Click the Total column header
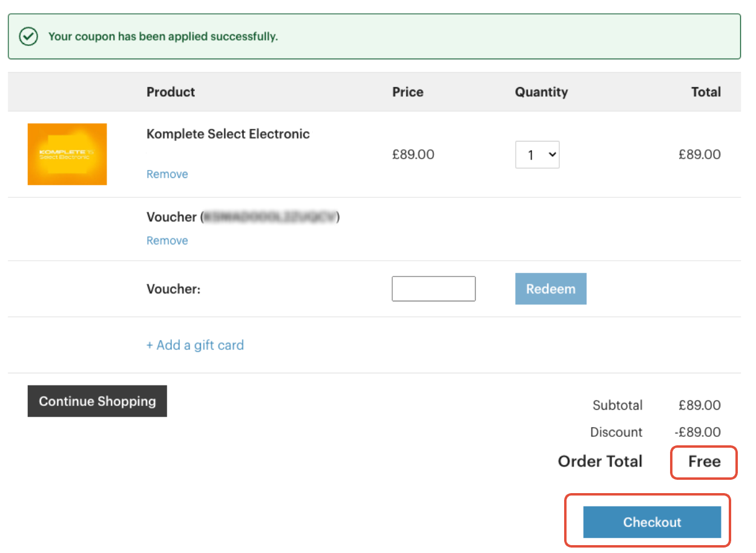Viewport: 756px width, 553px height. click(x=706, y=92)
